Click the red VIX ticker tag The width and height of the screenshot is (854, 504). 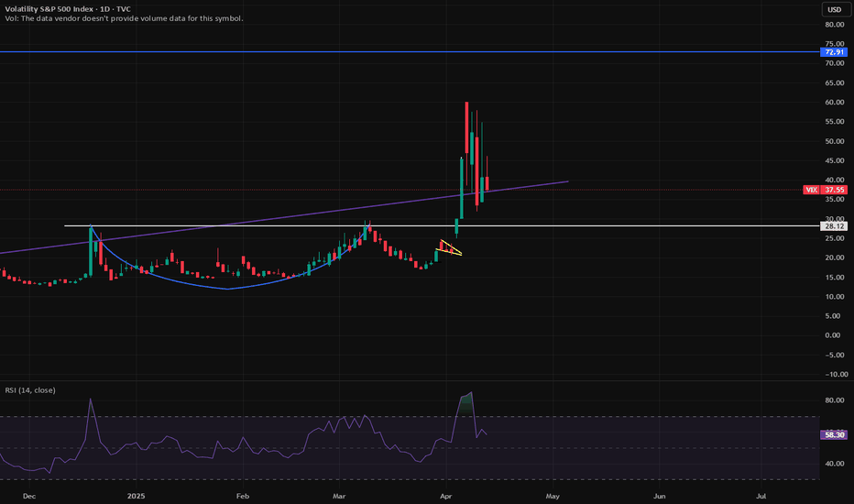coord(811,190)
